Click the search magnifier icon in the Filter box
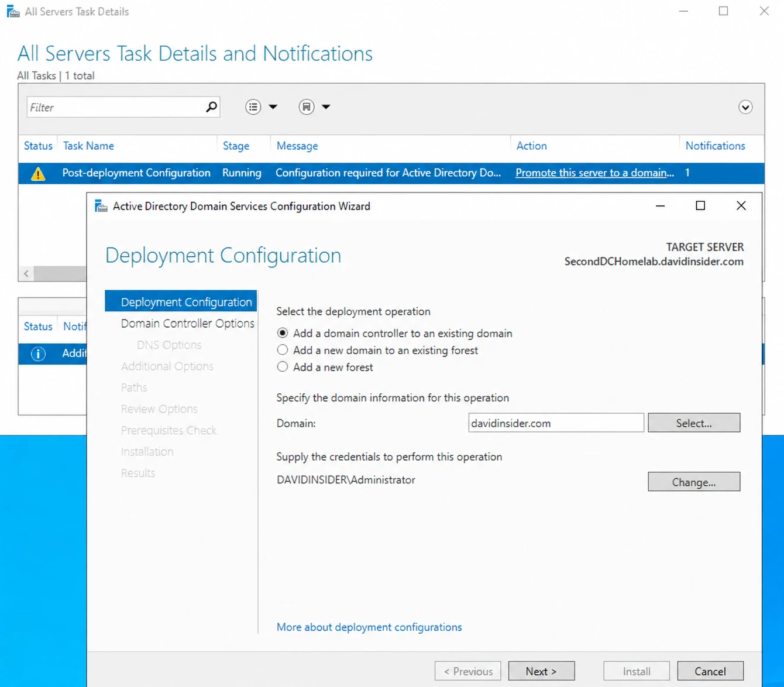784x687 pixels. point(211,107)
